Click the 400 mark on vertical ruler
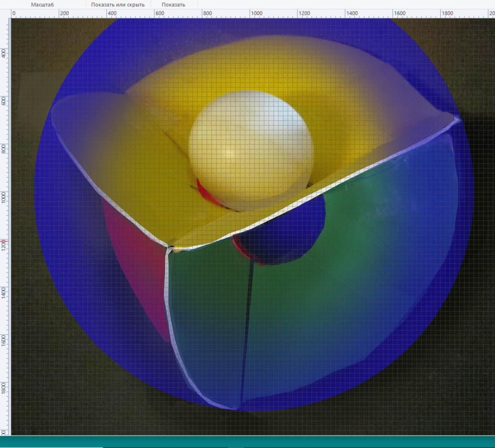This screenshot has width=495, height=448. tap(3, 53)
